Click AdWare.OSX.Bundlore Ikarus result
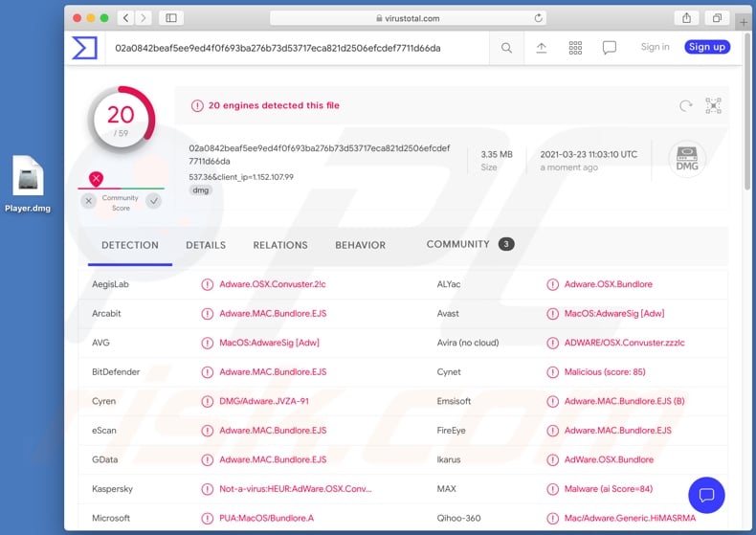This screenshot has width=756, height=535. click(x=609, y=459)
